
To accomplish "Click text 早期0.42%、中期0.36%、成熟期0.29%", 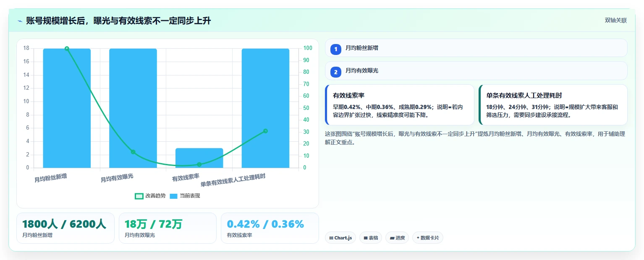I will (x=382, y=107).
